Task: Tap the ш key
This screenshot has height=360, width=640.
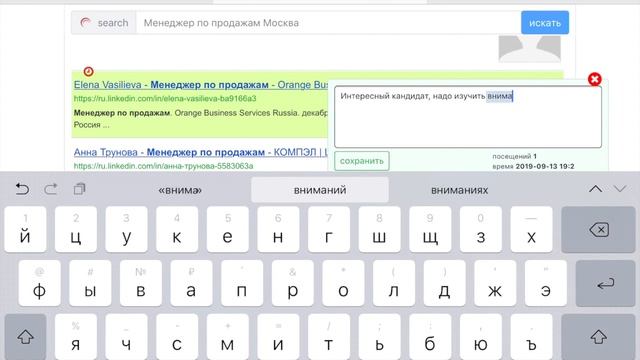Action: (380, 230)
